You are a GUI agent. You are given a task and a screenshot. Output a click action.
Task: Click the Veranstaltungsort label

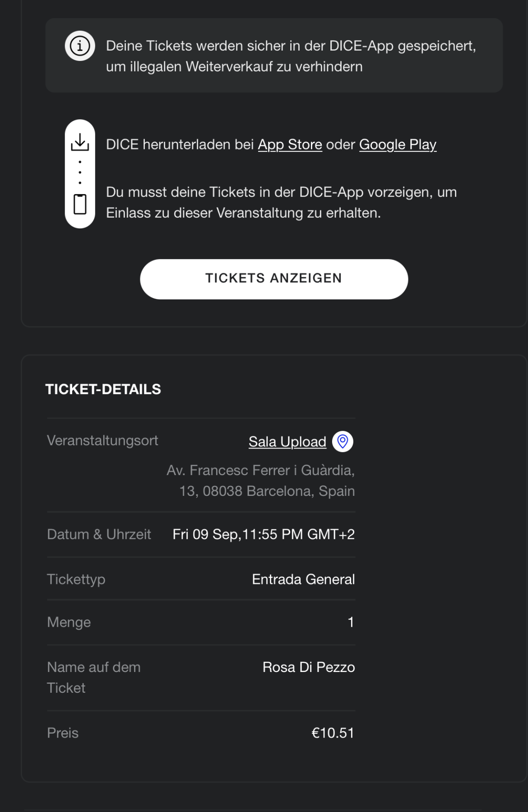point(102,440)
